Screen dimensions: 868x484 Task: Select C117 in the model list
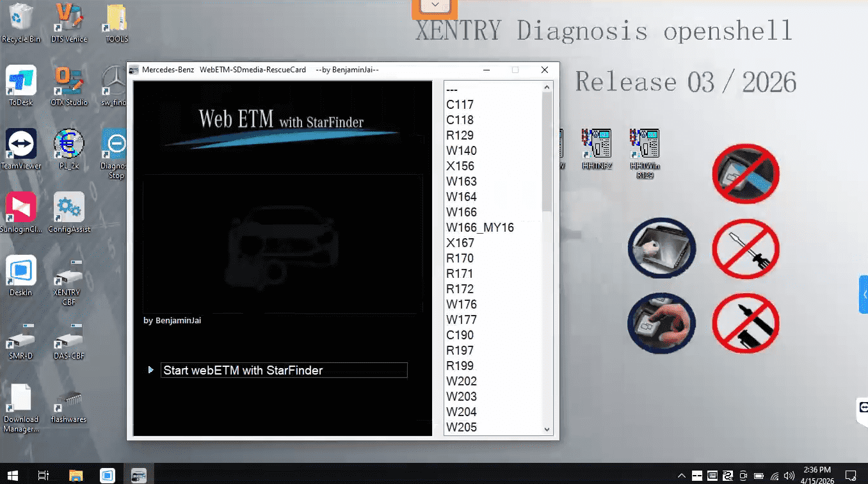coord(493,104)
